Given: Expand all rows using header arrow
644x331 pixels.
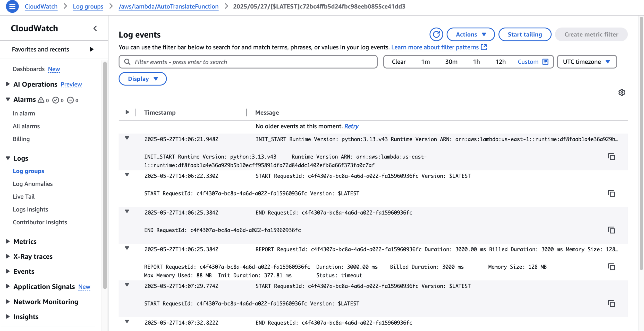Looking at the screenshot, I should (x=127, y=112).
